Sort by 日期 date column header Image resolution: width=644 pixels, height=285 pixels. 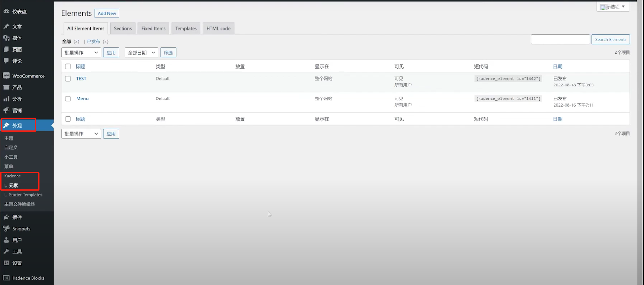pyautogui.click(x=558, y=66)
